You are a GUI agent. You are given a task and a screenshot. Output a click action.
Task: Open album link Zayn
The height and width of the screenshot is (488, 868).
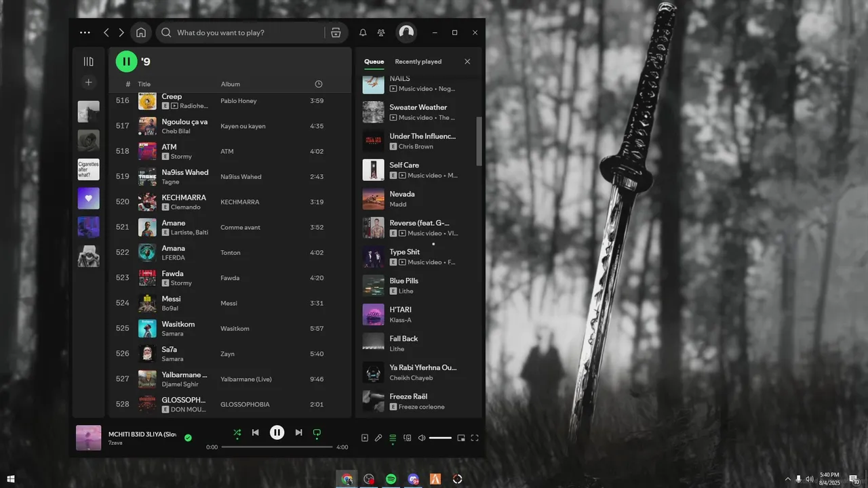point(227,354)
